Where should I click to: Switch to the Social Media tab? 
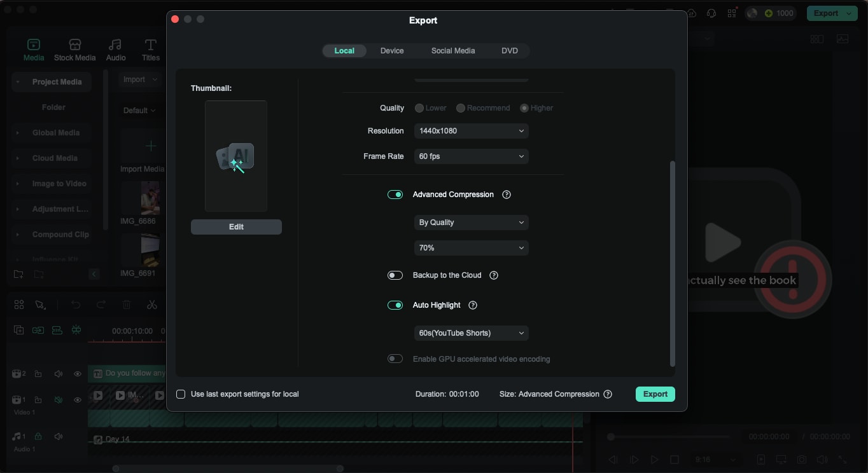[452, 50]
